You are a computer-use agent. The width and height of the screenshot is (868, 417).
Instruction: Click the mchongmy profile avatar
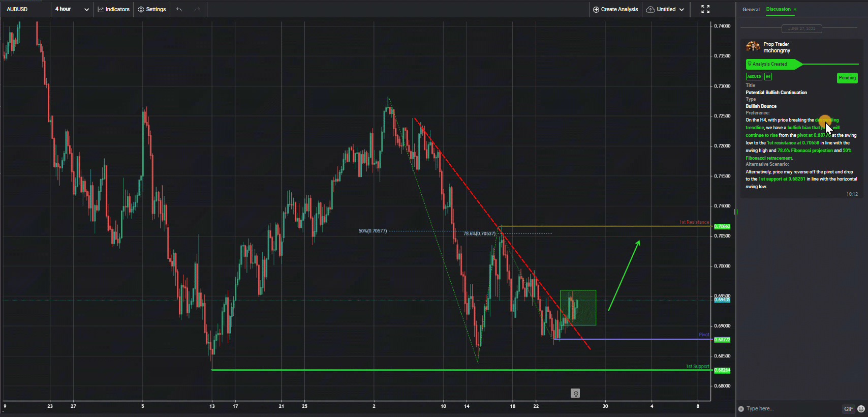(753, 47)
